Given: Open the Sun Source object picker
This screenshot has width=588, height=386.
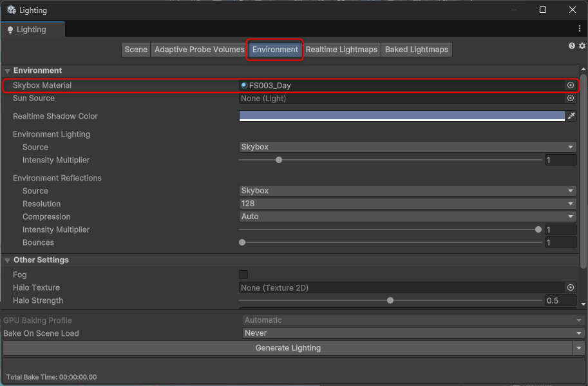Looking at the screenshot, I should [570, 99].
